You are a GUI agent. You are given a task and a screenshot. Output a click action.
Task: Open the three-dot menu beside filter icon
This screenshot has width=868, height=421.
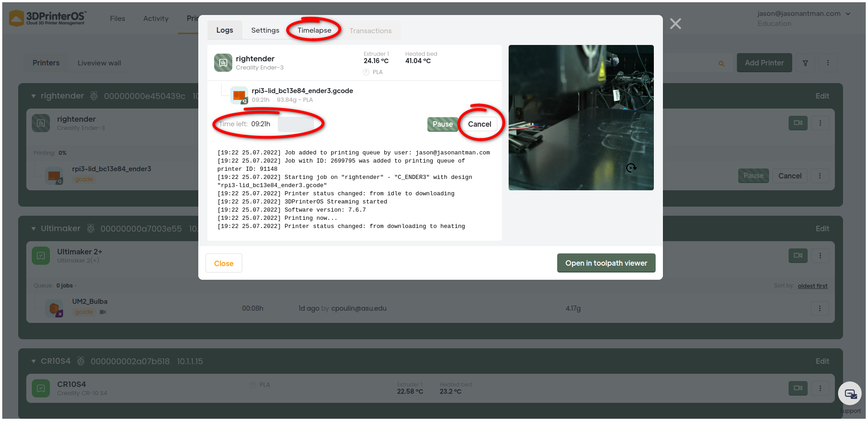(x=828, y=63)
